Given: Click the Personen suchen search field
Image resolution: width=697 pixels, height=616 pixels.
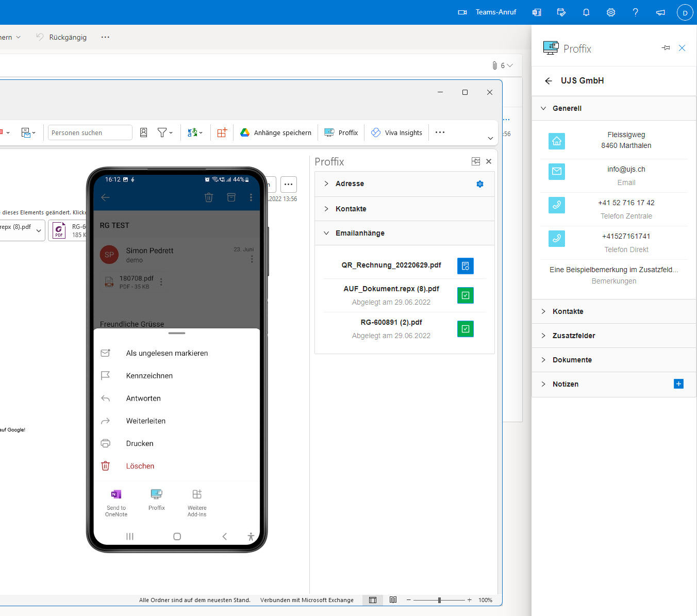Looking at the screenshot, I should pyautogui.click(x=90, y=133).
